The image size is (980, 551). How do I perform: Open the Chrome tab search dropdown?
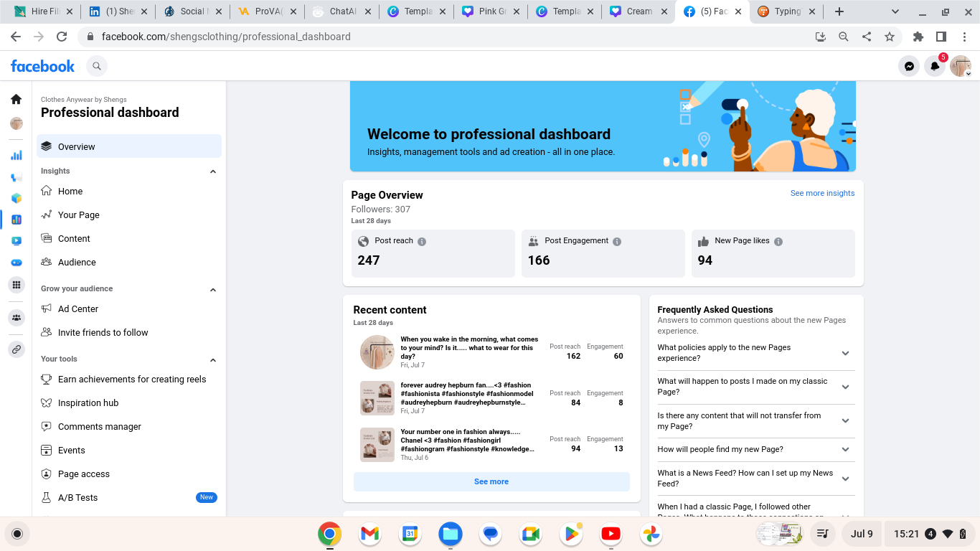pyautogui.click(x=895, y=11)
